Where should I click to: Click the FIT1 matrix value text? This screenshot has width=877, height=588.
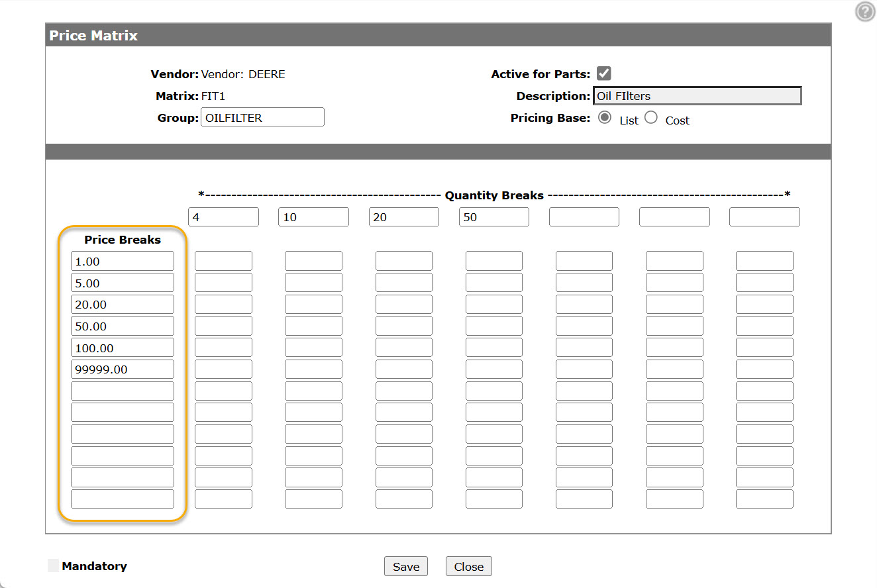pyautogui.click(x=213, y=96)
